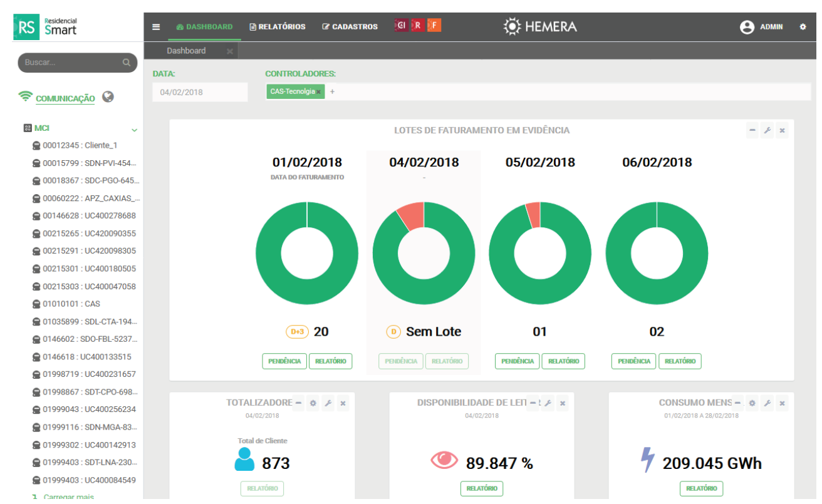Open the globe map icon beside Comunicação
This screenshot has height=504, width=822.
pyautogui.click(x=108, y=97)
